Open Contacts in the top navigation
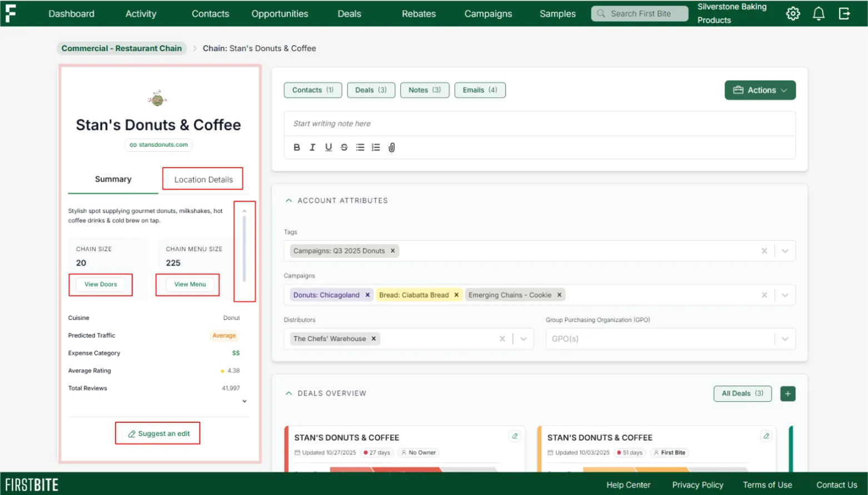The image size is (868, 495). pos(210,13)
